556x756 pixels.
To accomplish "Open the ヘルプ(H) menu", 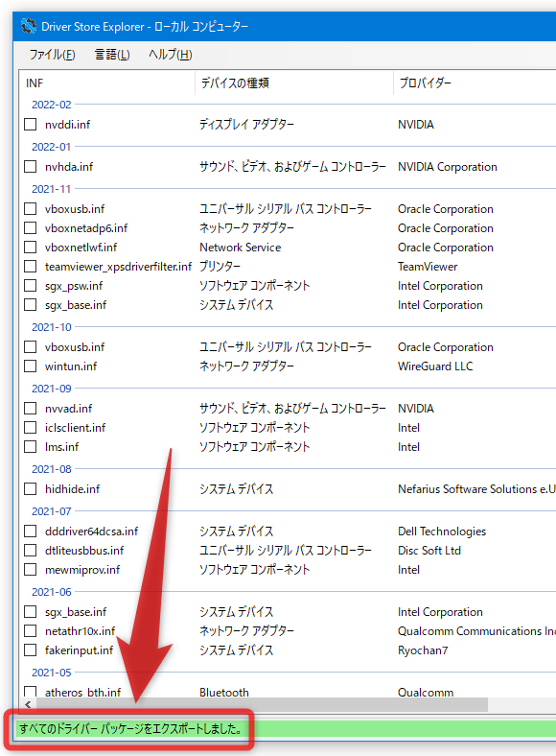I will 170,55.
